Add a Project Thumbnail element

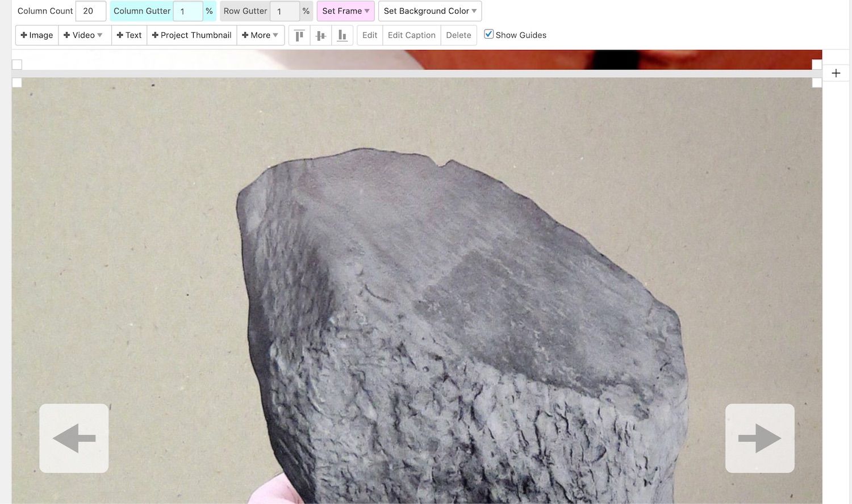(x=191, y=35)
